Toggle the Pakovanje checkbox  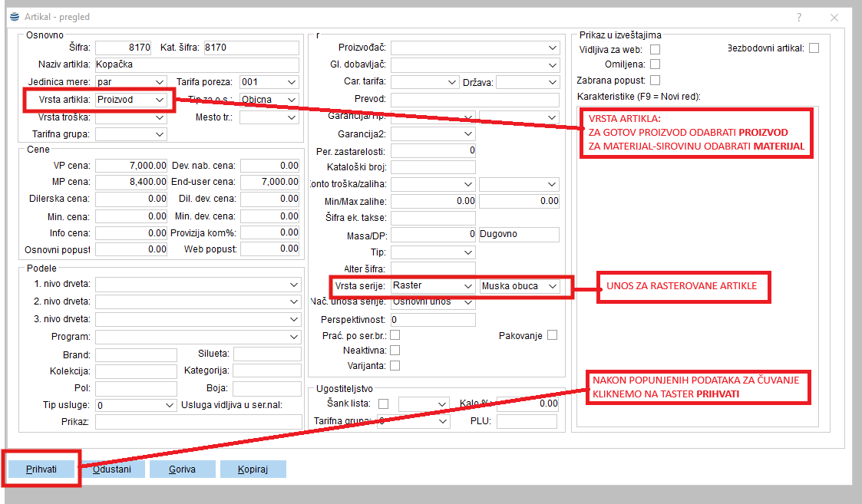point(552,335)
